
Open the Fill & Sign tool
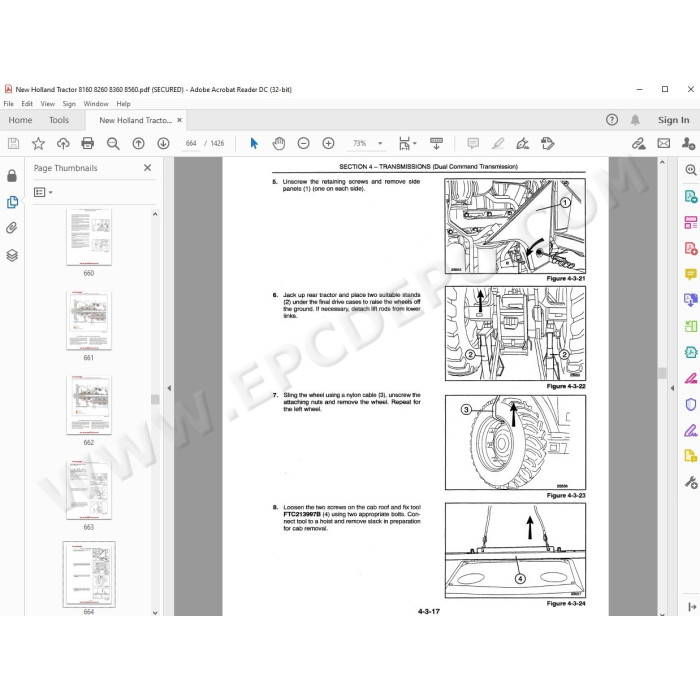(691, 430)
